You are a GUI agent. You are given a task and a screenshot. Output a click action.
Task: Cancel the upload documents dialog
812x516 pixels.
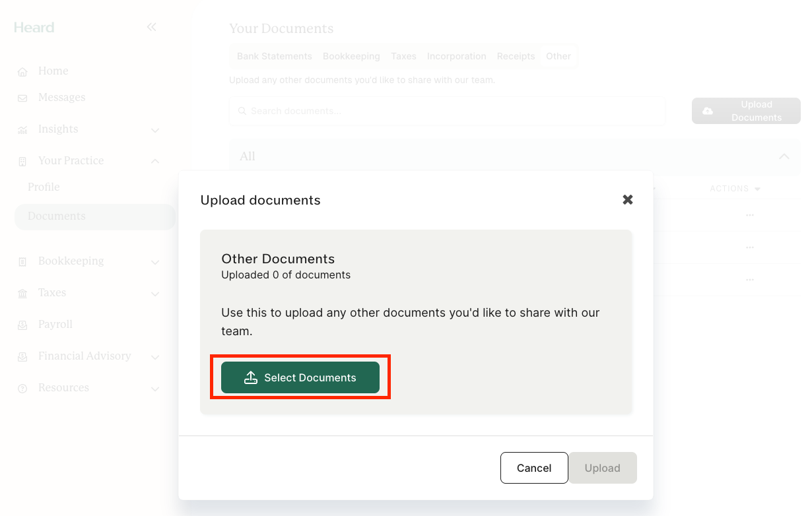534,468
